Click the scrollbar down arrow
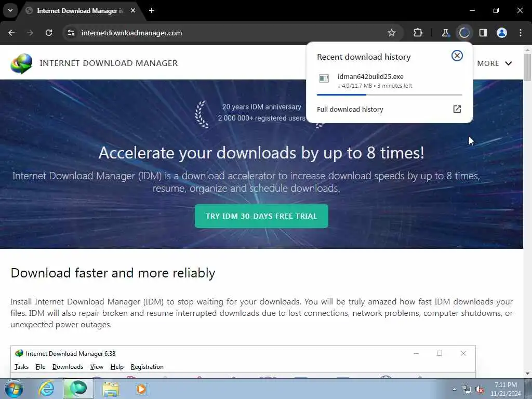Screen dimensions: 532x399 [x=527, y=374]
